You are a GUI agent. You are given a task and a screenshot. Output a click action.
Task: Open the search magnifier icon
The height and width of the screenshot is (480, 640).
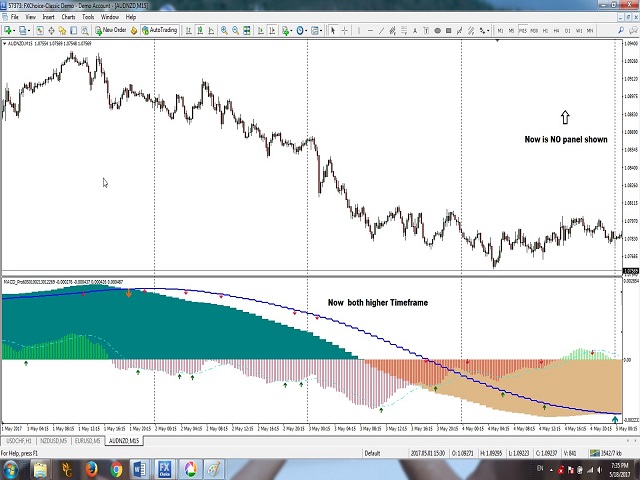[x=621, y=31]
